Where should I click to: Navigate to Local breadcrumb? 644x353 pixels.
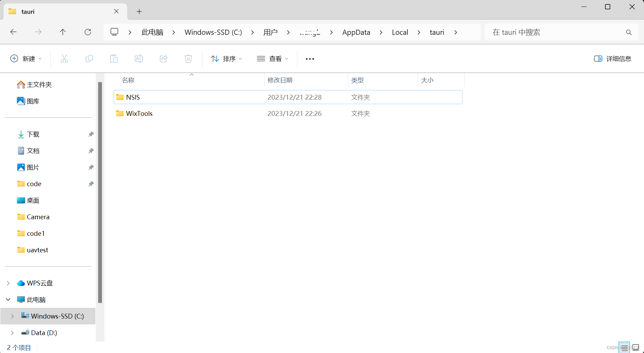click(x=400, y=32)
